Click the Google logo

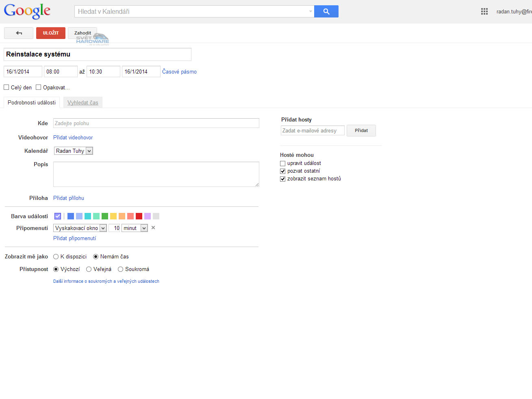(27, 11)
